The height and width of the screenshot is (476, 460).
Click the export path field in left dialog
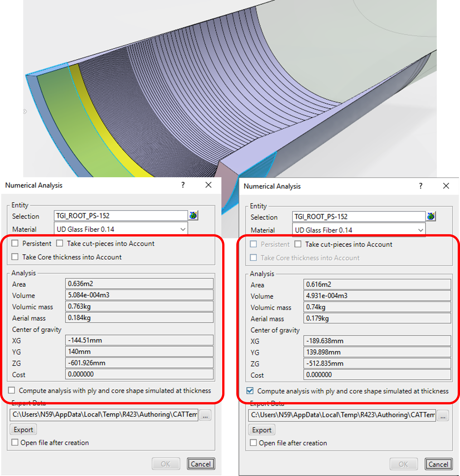click(104, 415)
